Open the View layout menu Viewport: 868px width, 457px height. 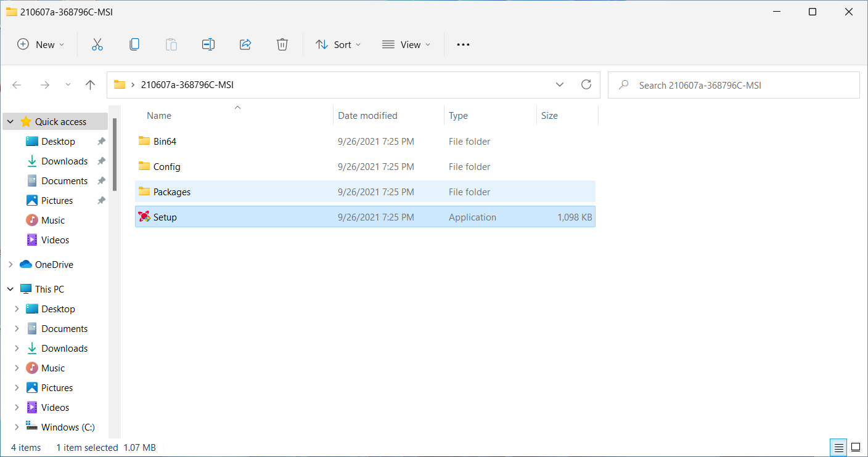[406, 44]
